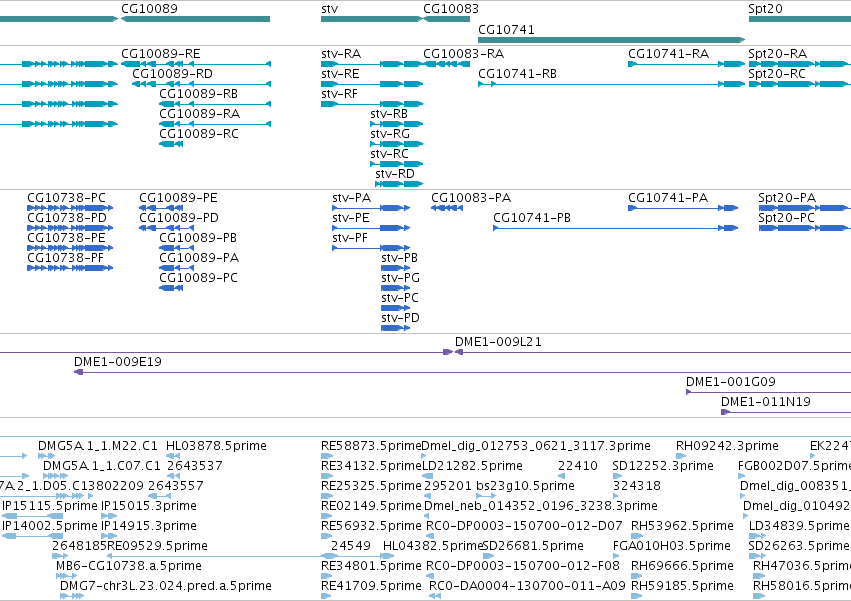The height and width of the screenshot is (601, 851).
Task: Select protein CG10738-PE
Action: (70, 248)
